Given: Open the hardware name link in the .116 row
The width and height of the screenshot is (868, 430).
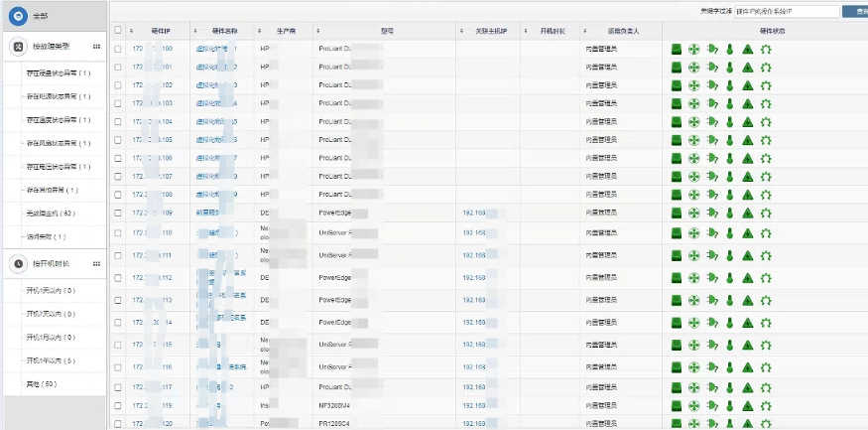Looking at the screenshot, I should (221, 366).
